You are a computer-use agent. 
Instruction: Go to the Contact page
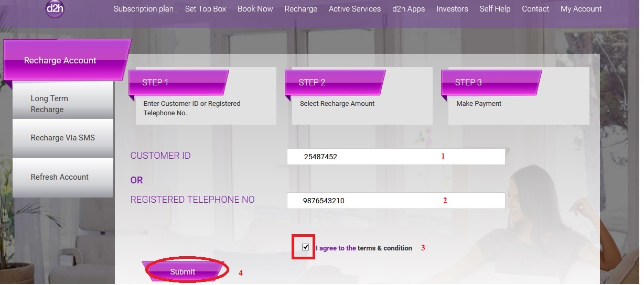click(535, 9)
